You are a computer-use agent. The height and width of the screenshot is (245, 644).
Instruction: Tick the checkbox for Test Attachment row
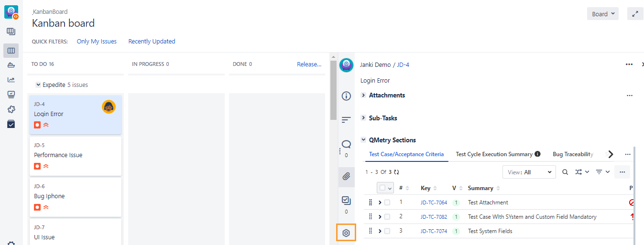pyautogui.click(x=387, y=202)
